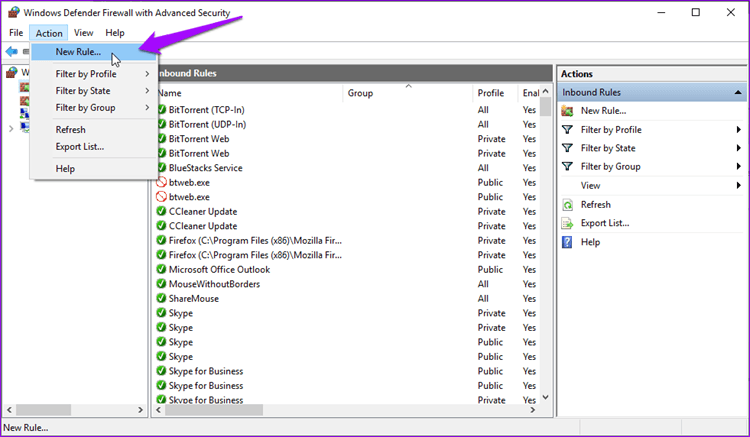Expand the Filter by State submenu in Action menu

(147, 91)
